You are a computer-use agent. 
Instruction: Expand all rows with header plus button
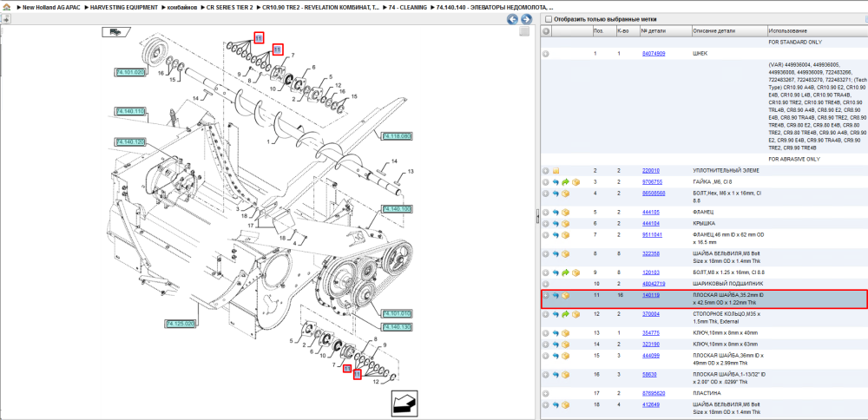546,31
